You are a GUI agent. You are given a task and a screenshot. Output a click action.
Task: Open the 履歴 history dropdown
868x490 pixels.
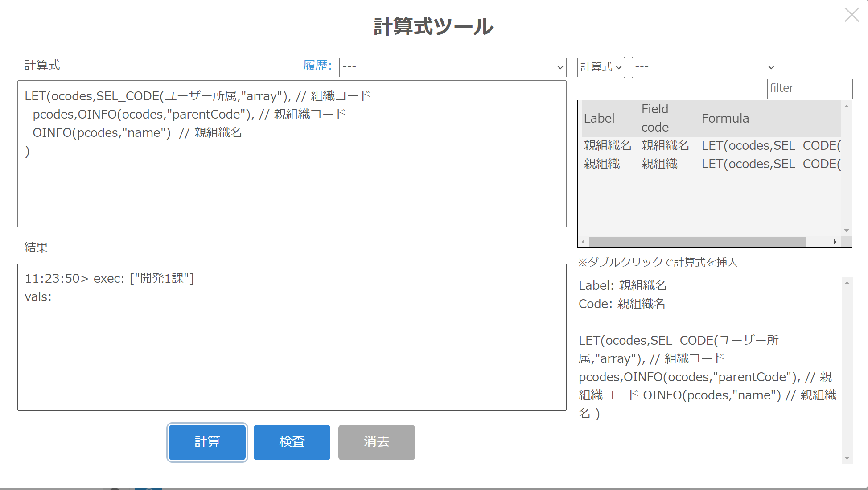[452, 67]
